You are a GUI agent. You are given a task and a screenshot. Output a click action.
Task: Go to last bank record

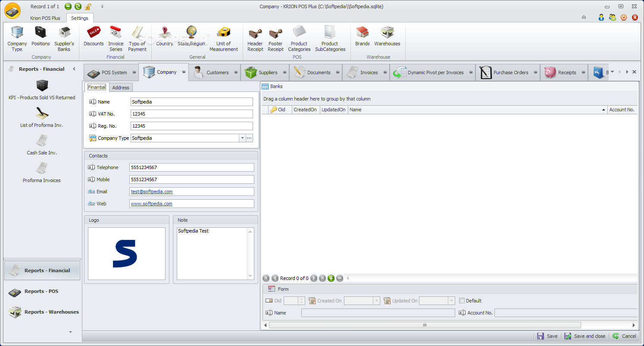(x=322, y=278)
